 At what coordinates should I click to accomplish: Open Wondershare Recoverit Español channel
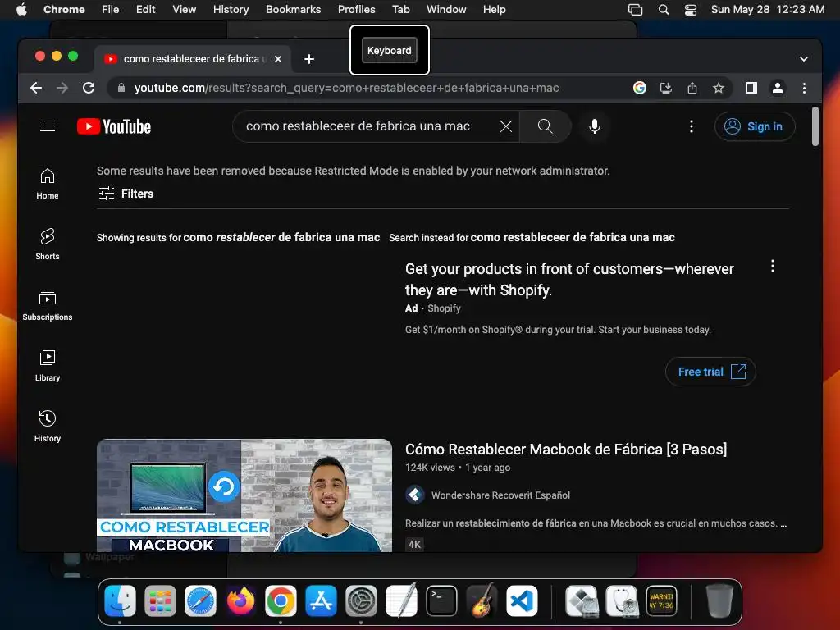coord(500,495)
